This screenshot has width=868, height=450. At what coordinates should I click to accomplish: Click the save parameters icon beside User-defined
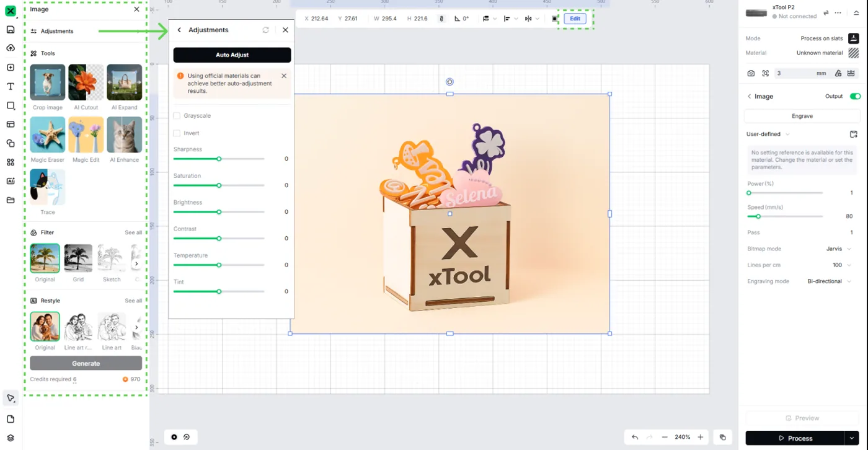[x=854, y=134]
